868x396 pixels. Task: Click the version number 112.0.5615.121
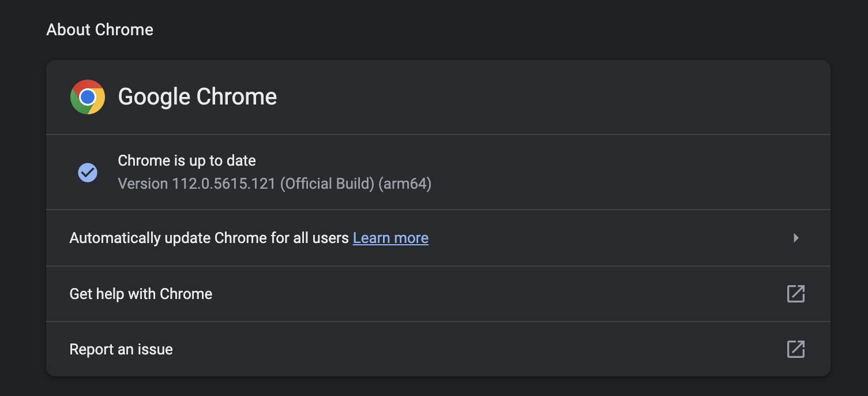(x=224, y=184)
